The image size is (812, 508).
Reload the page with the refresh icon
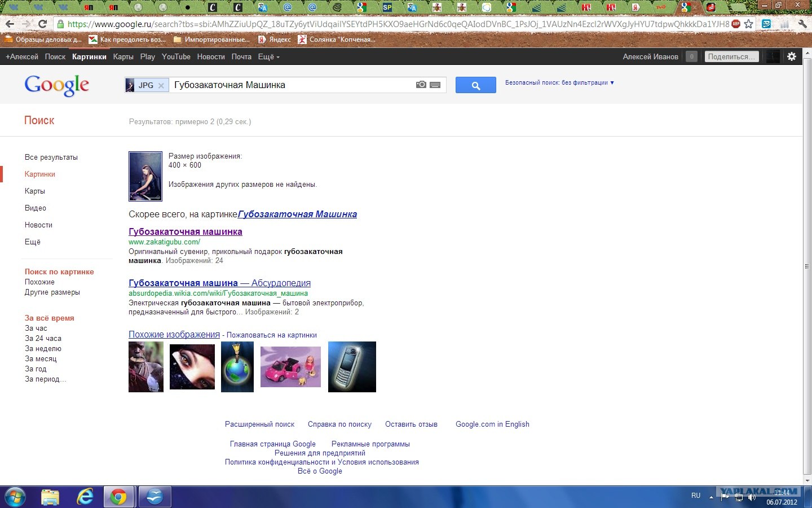click(x=42, y=24)
